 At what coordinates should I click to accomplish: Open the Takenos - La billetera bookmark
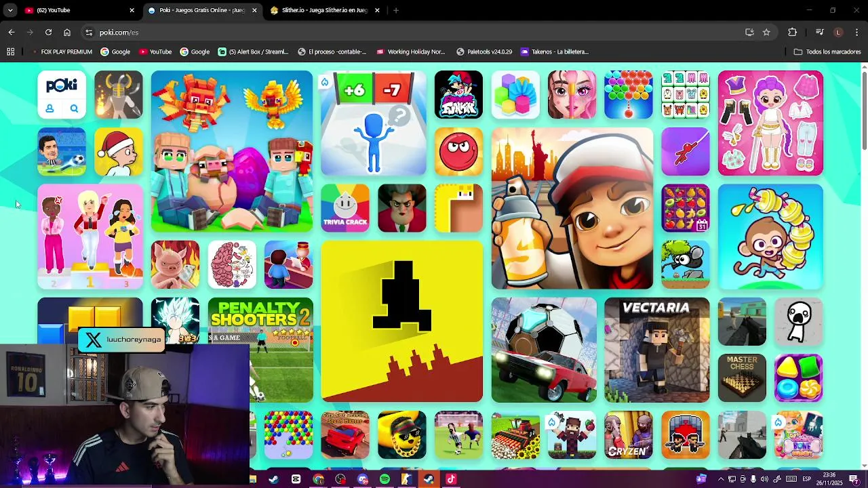[x=555, y=52]
